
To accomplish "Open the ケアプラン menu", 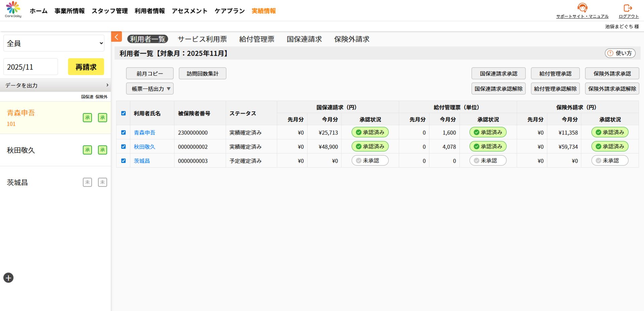I will (229, 11).
